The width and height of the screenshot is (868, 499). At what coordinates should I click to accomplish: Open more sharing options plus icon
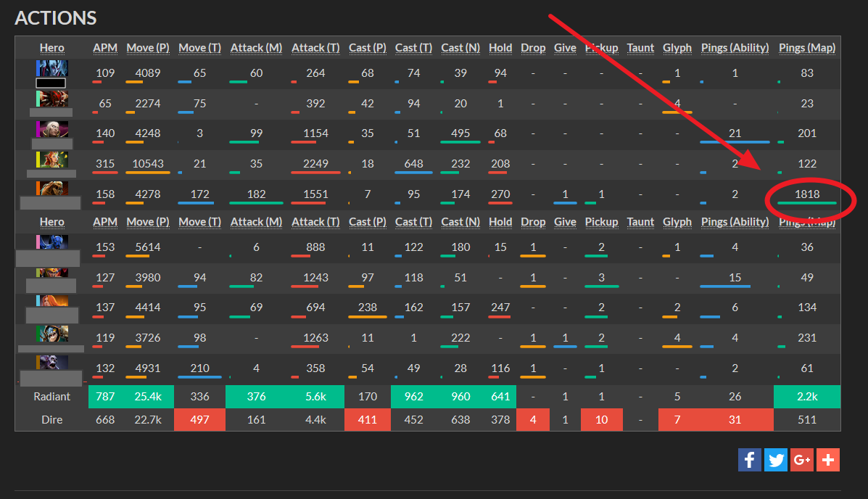pos(827,459)
